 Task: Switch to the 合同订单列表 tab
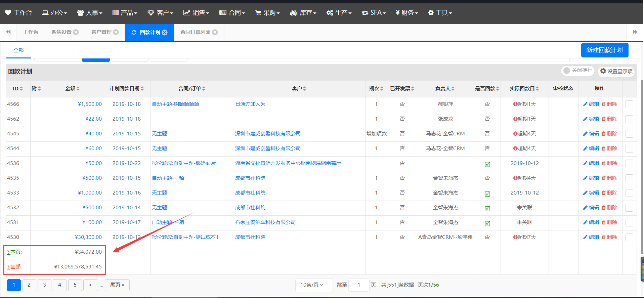[196, 32]
